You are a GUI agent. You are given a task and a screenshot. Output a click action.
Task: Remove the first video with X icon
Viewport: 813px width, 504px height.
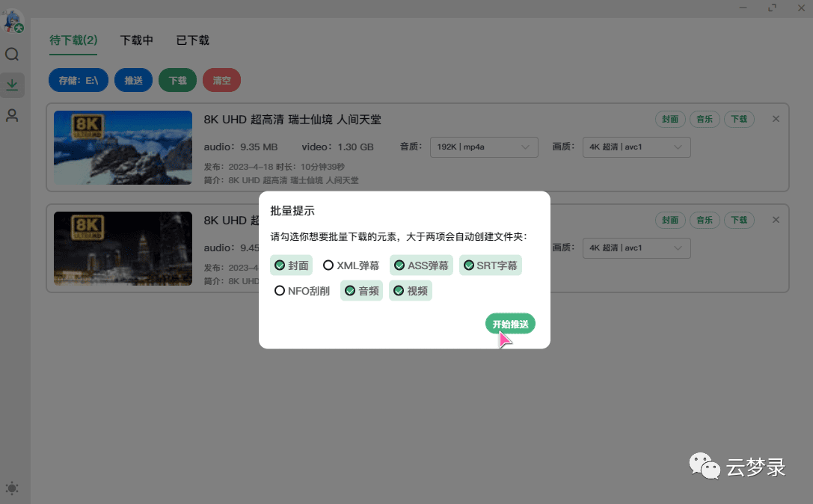[776, 119]
